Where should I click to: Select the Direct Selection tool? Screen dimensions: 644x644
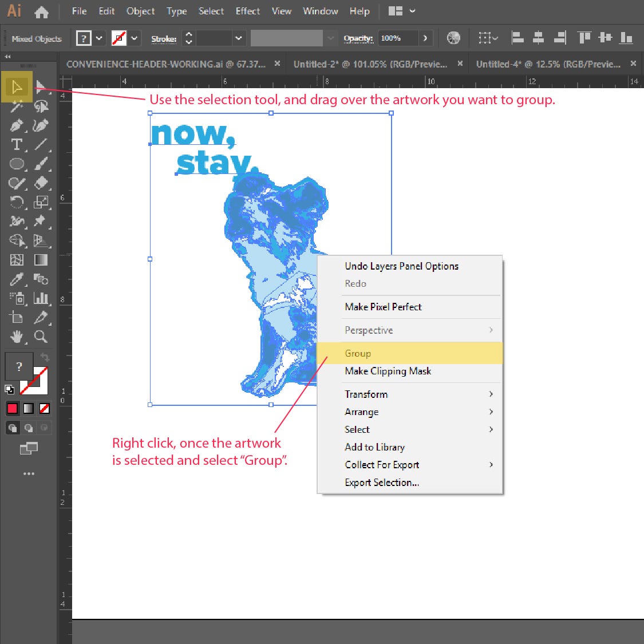click(x=40, y=87)
